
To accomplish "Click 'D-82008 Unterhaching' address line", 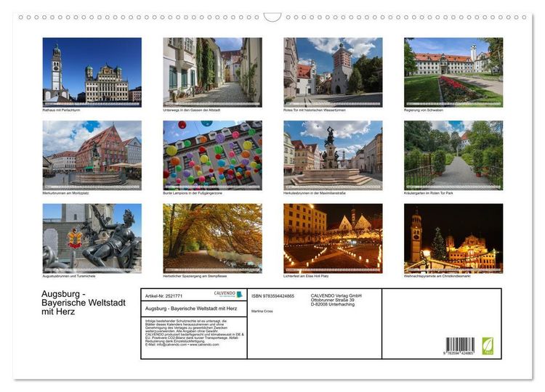I will (333, 304).
